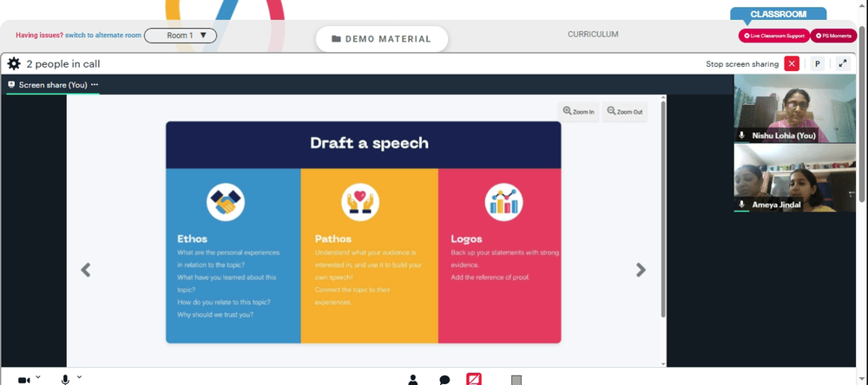Click switch to alternate room link
The height and width of the screenshot is (385, 868).
coord(103,36)
